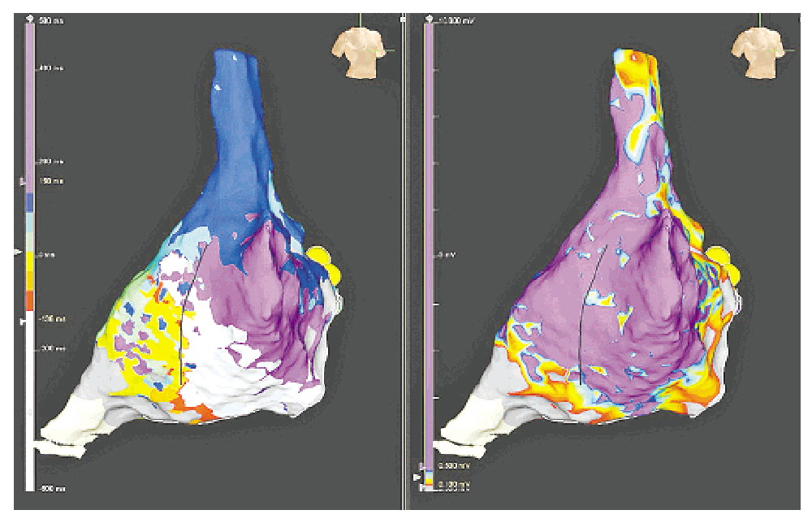Click the icon atop the activation color bar

tap(30, 17)
